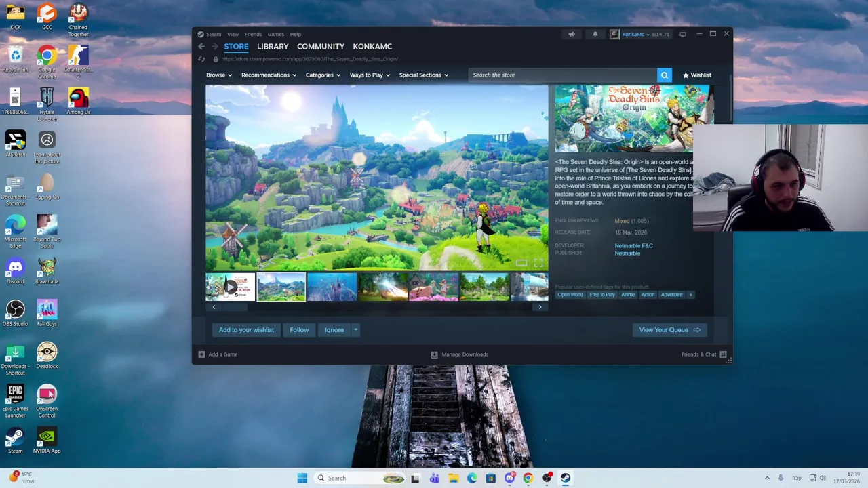Open the Help menu
Image resolution: width=868 pixels, height=488 pixels.
(x=296, y=34)
